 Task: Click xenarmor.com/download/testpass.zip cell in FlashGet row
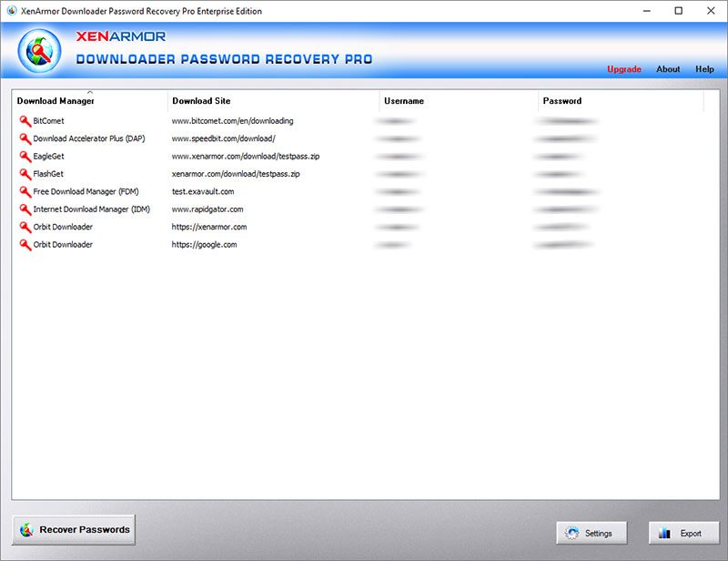pyautogui.click(x=236, y=174)
